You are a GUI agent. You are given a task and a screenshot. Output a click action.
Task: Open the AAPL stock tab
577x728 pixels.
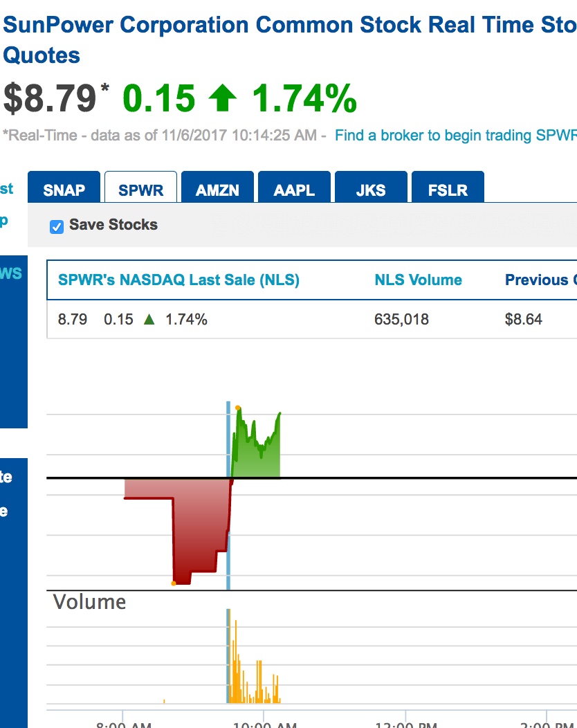294,190
